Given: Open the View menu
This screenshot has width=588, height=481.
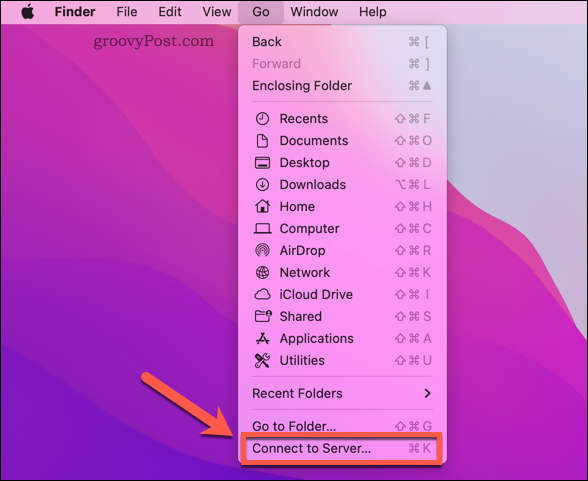Looking at the screenshot, I should click(x=216, y=12).
